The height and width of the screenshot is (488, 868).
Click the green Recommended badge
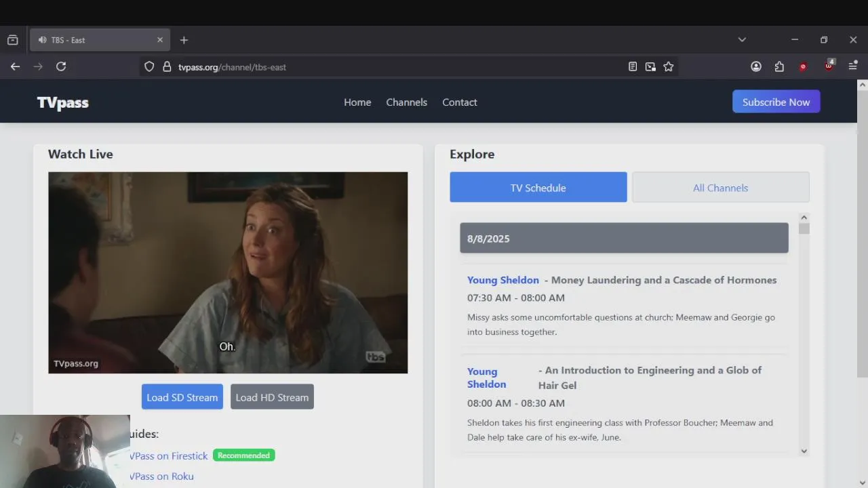click(244, 455)
